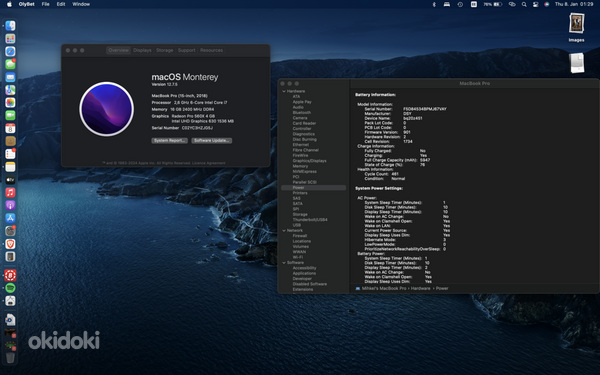Viewport: 600px width, 375px height.
Task: Select Applications under Software
Action: pos(304,273)
